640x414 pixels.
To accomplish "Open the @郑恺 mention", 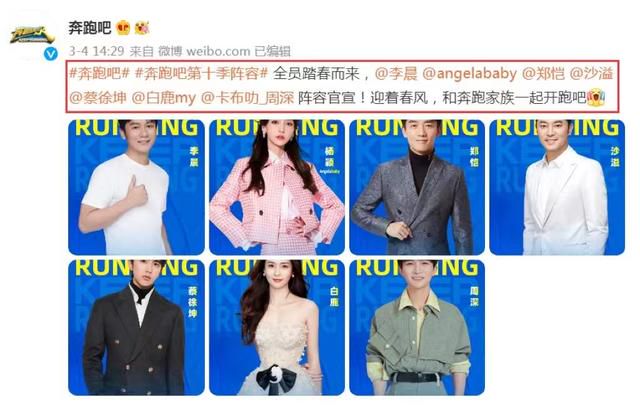I will click(543, 73).
